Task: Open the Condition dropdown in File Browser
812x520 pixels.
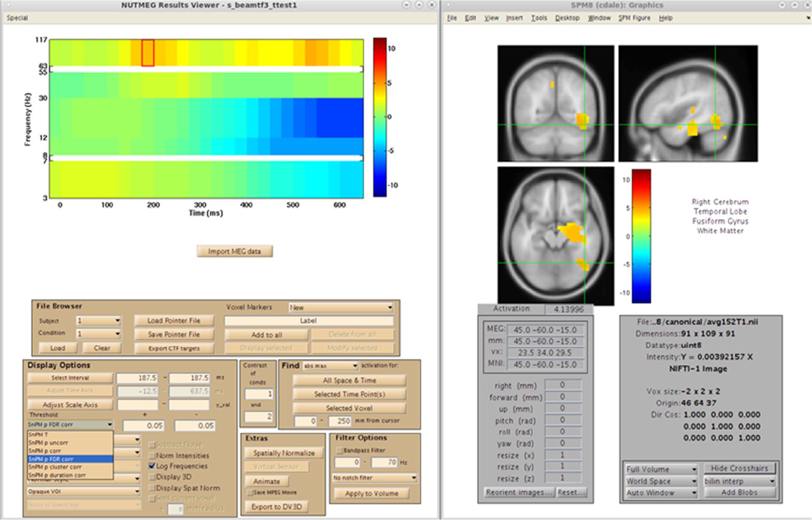Action: tap(98, 334)
